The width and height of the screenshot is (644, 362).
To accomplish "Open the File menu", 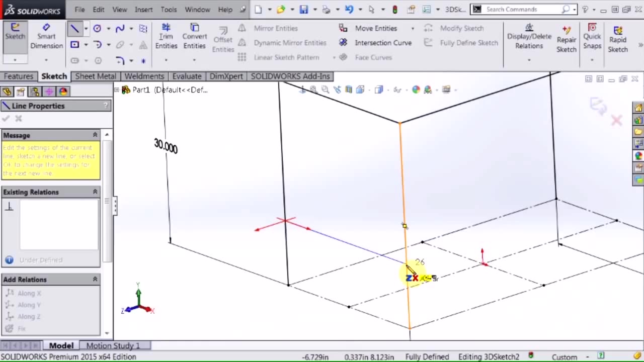I will click(x=79, y=10).
